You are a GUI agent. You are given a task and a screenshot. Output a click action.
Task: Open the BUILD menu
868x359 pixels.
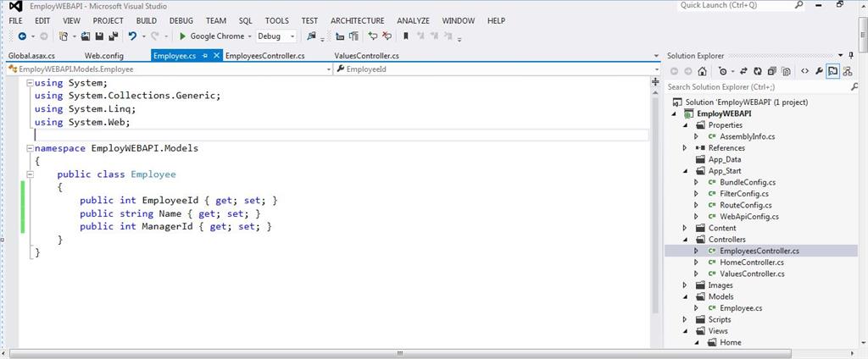pyautogui.click(x=147, y=21)
